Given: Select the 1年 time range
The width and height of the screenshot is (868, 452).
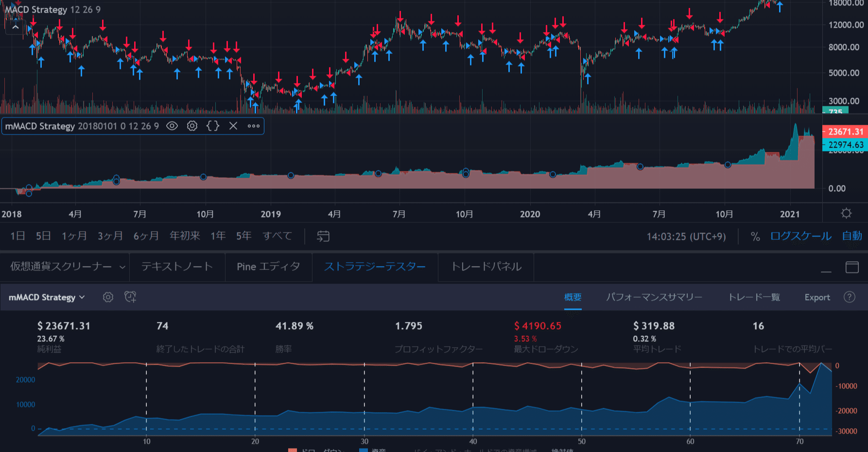Looking at the screenshot, I should [x=218, y=236].
